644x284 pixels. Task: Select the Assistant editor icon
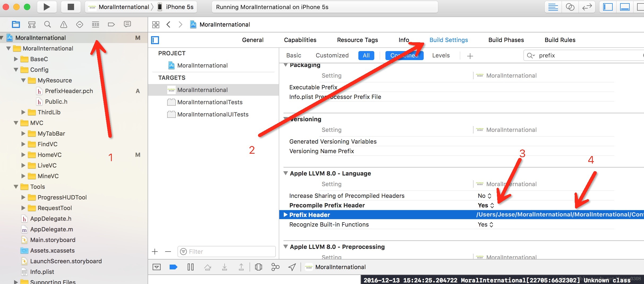570,7
